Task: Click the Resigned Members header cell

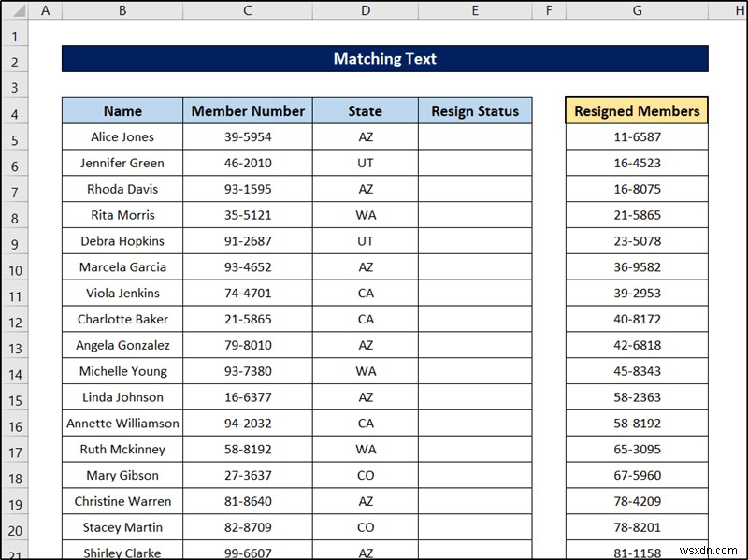Action: pos(636,110)
